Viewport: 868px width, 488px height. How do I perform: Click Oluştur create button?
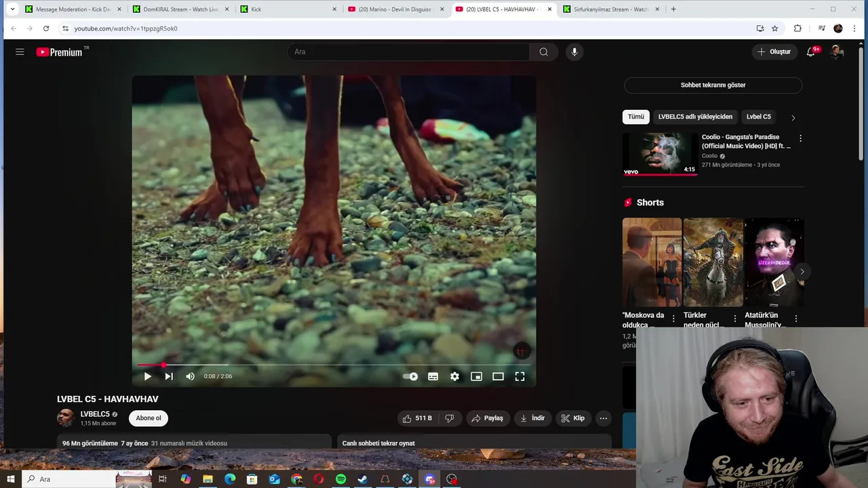click(x=774, y=52)
